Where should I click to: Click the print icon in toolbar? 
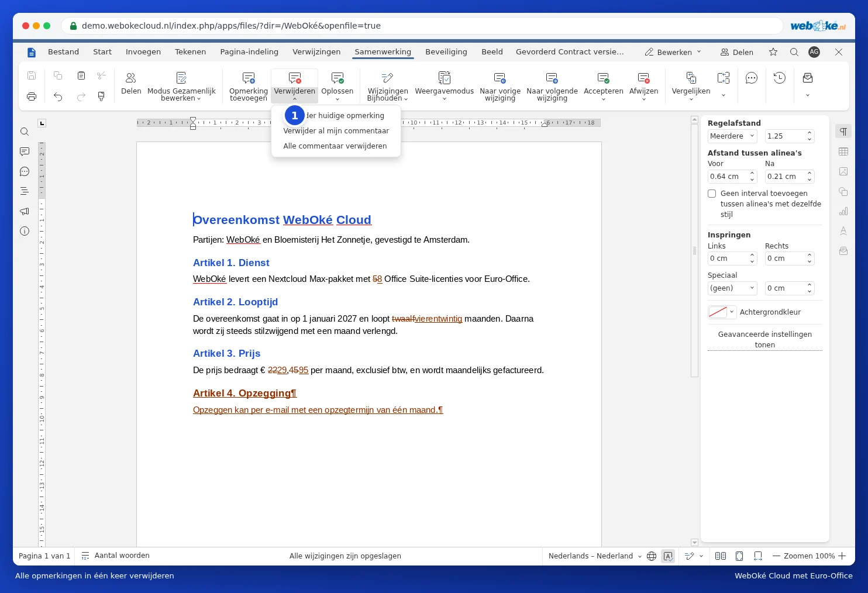coord(32,96)
